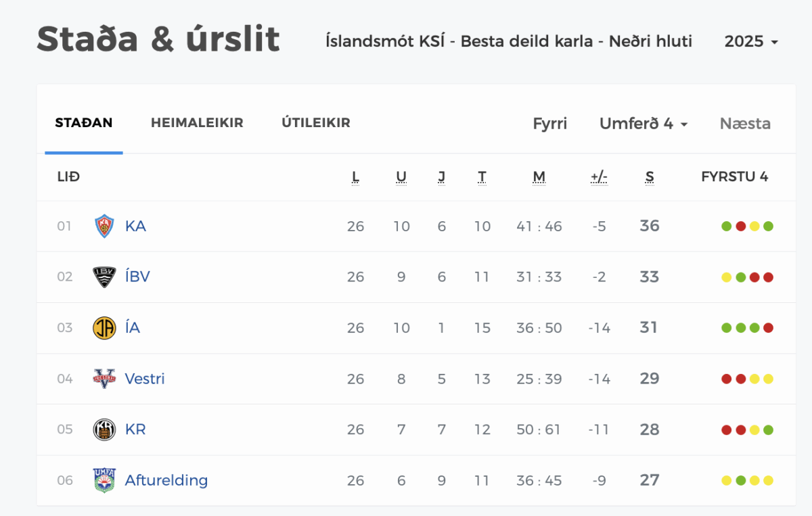The width and height of the screenshot is (812, 516).
Task: Click KA's first green form dot
Action: 727,227
